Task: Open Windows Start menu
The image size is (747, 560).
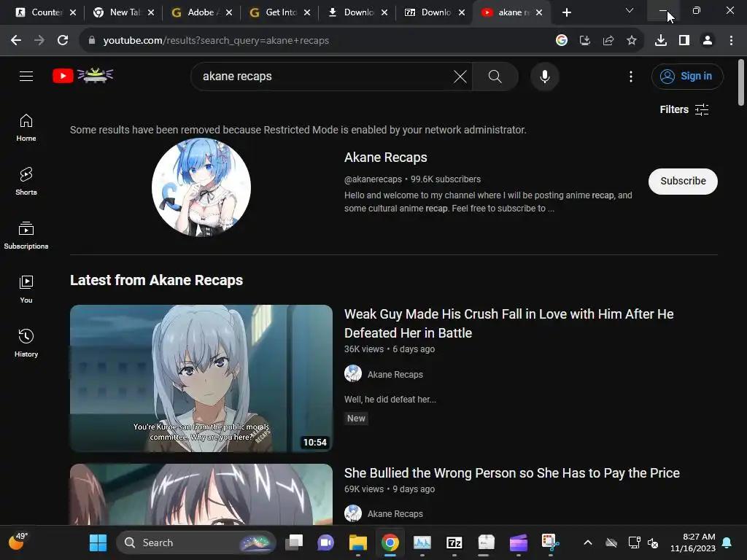Action: tap(98, 542)
